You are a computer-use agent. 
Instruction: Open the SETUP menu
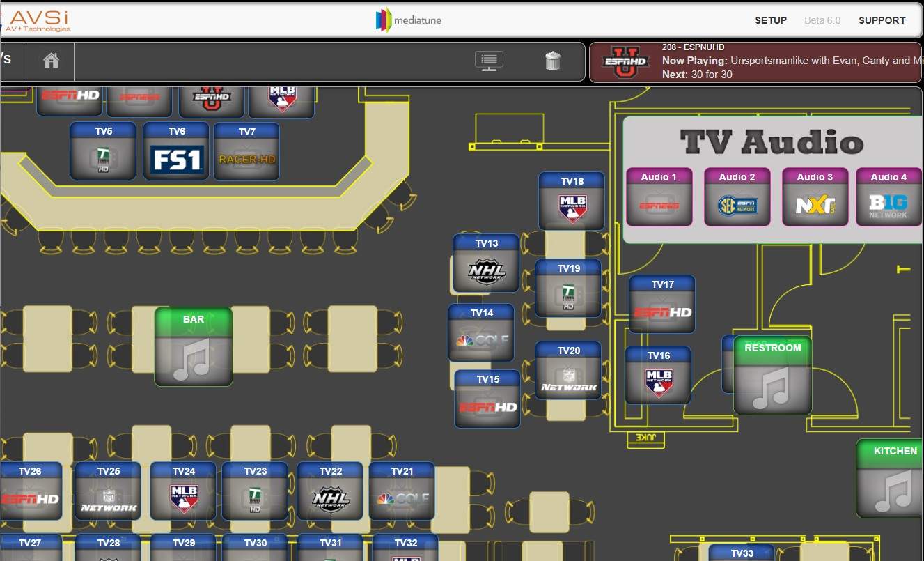[771, 20]
